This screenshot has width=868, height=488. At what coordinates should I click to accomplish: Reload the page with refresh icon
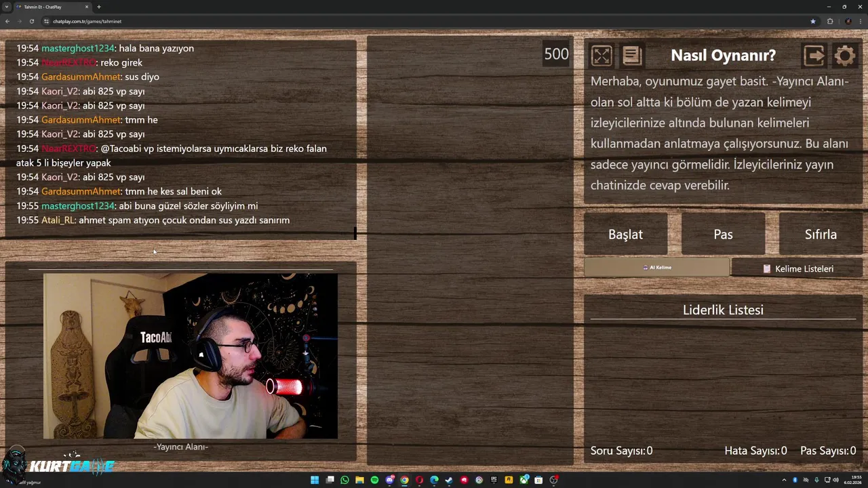(x=32, y=21)
